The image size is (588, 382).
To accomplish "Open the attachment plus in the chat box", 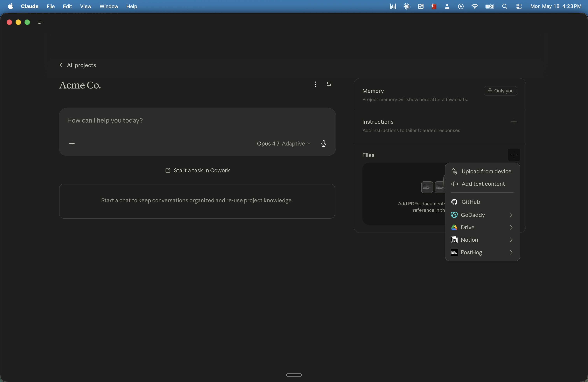I will point(72,144).
